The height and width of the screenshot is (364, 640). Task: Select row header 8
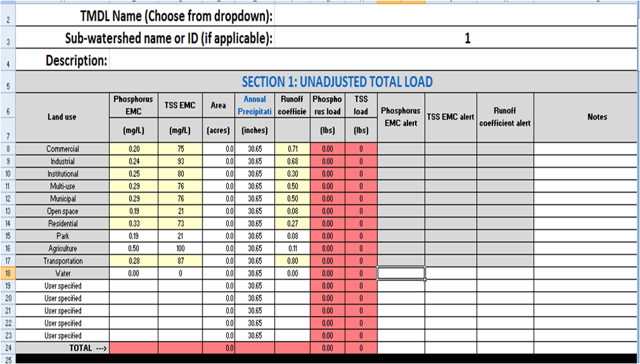click(x=7, y=148)
